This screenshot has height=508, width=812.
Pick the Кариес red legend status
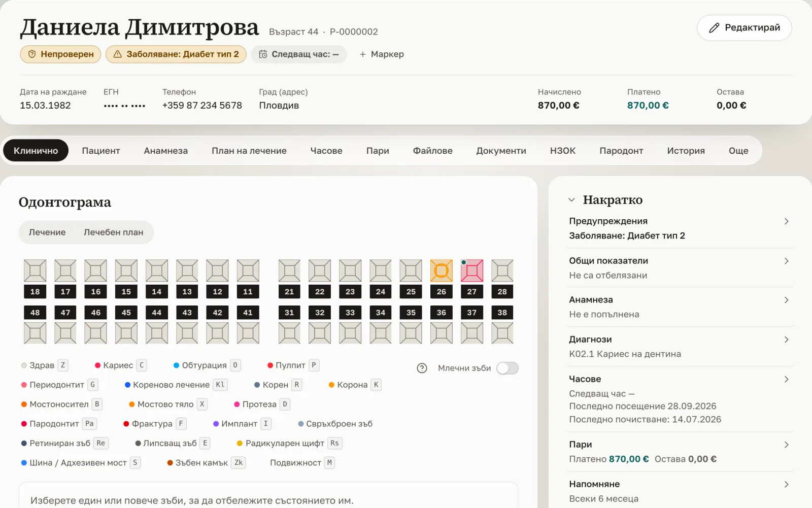click(120, 365)
